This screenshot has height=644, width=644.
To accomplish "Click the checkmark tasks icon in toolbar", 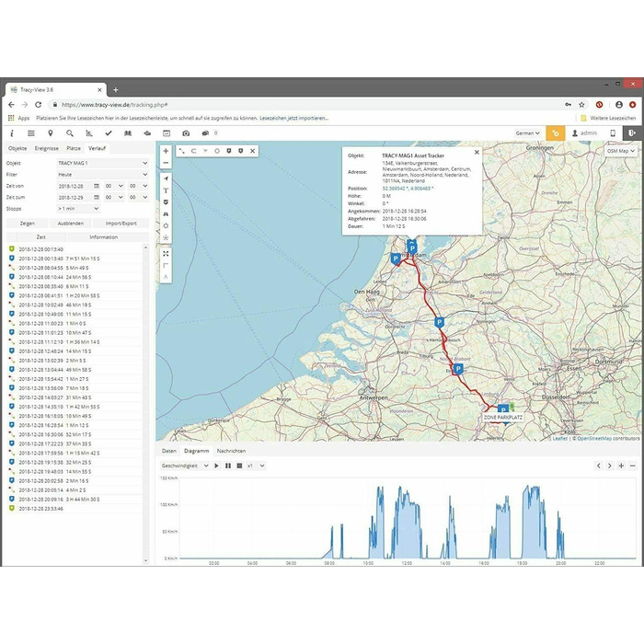I will pos(109,133).
